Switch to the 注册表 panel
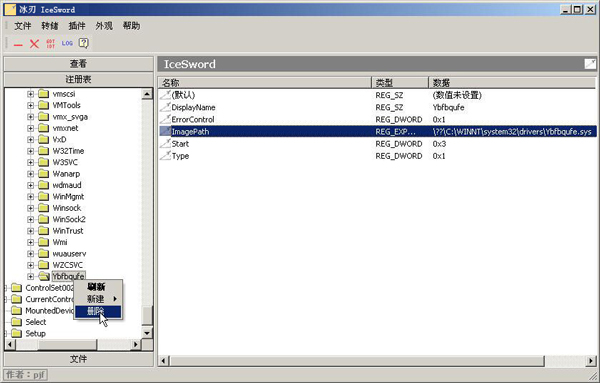Screen dimensions: 600x383 (78, 79)
